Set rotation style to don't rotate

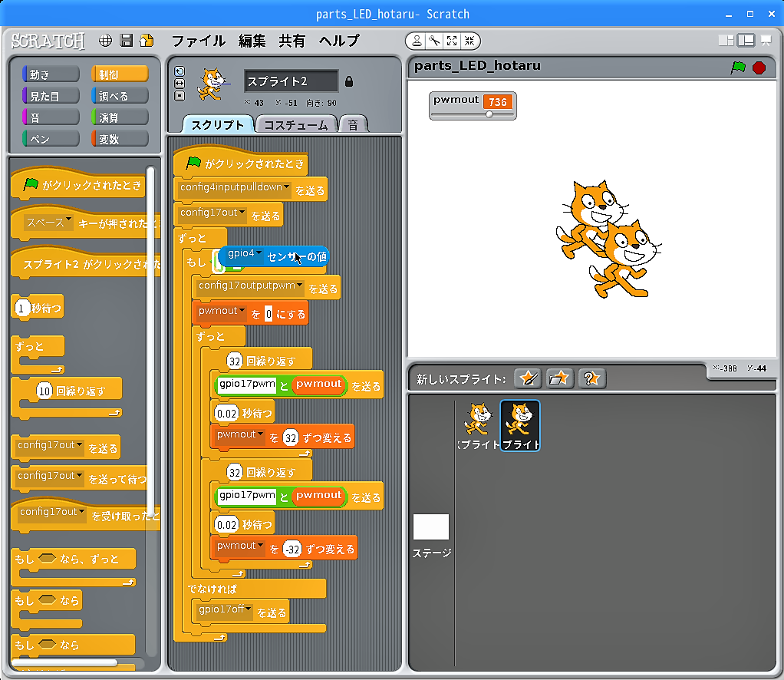(180, 96)
